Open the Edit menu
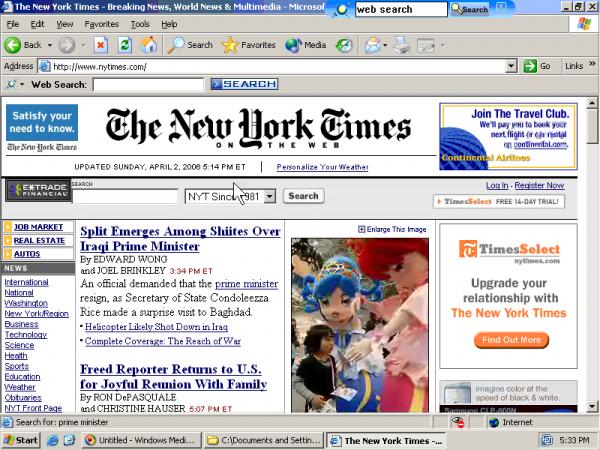 coord(37,24)
